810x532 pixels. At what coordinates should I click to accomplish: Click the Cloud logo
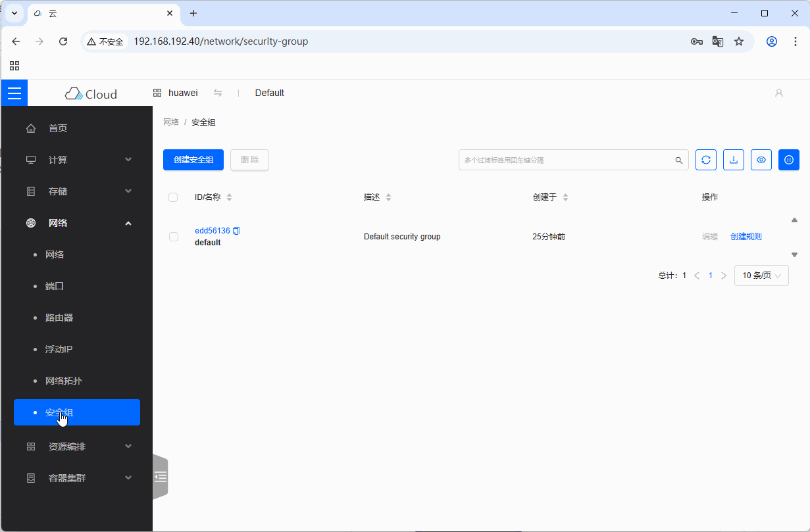coord(91,93)
